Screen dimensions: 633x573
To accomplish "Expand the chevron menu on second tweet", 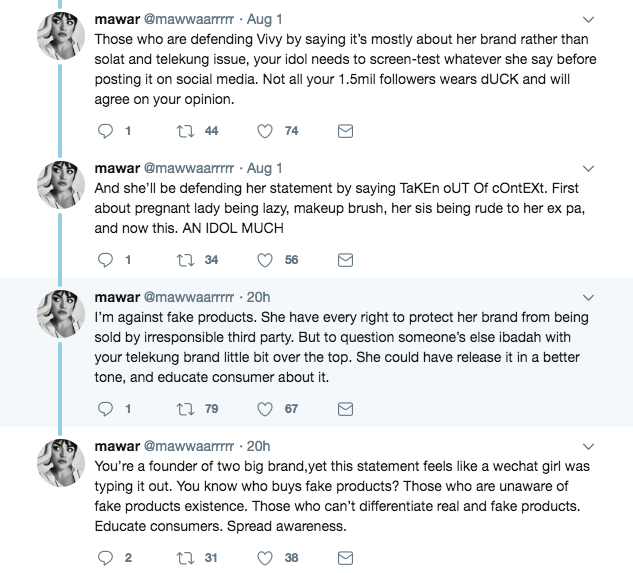I will pos(588,166).
